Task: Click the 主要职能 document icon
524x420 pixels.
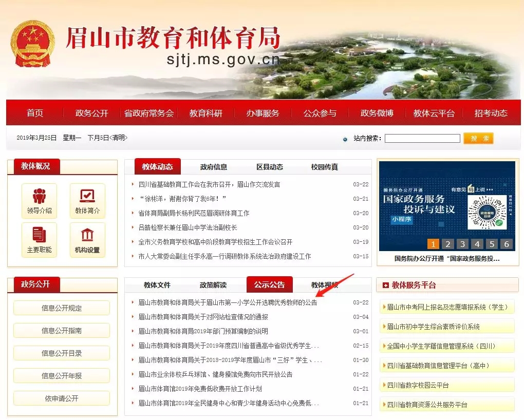Action: [39, 235]
